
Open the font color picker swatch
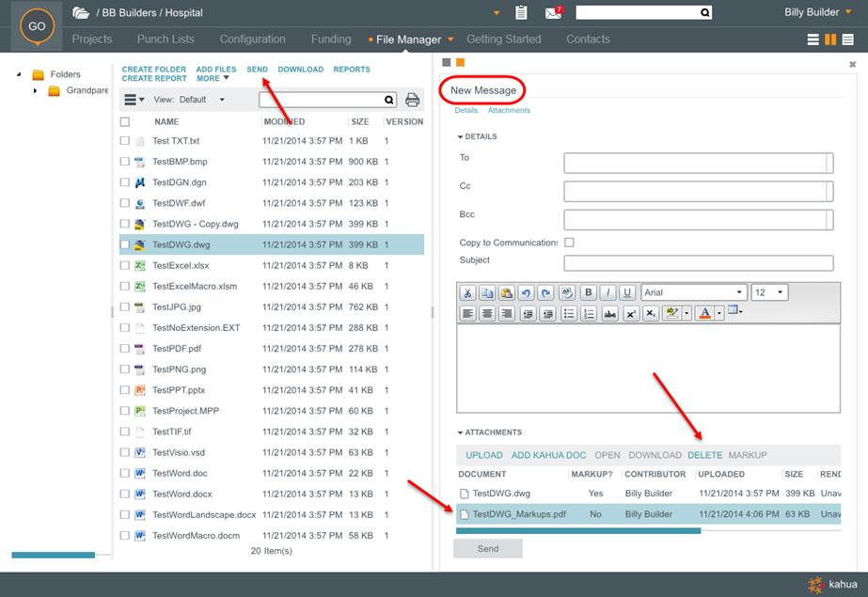click(x=706, y=314)
